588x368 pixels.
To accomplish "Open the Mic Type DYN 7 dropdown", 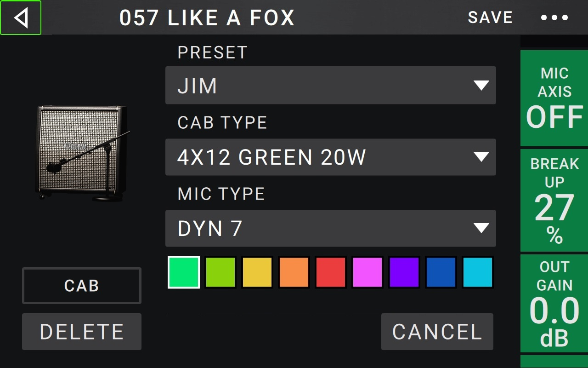I will tap(330, 229).
